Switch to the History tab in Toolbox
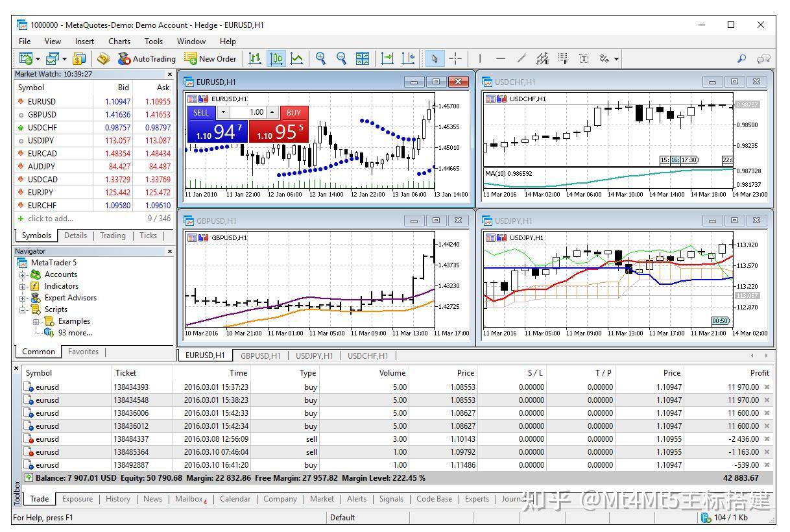The height and width of the screenshot is (532, 790). tap(118, 499)
